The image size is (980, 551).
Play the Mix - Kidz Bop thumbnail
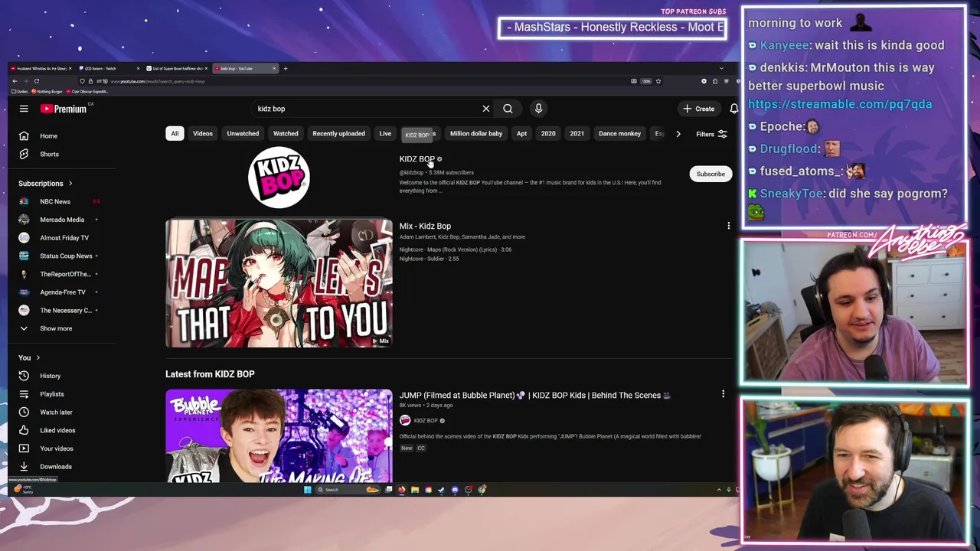(x=279, y=283)
